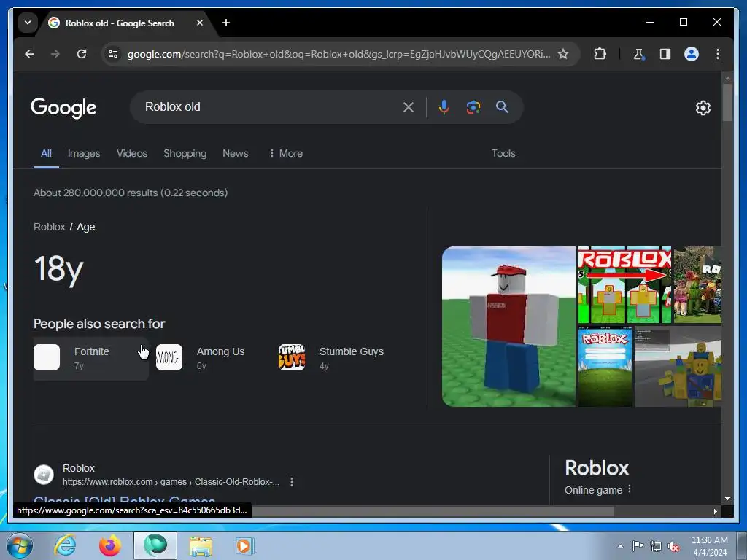Open search Tools
747x560 pixels.
(x=503, y=153)
